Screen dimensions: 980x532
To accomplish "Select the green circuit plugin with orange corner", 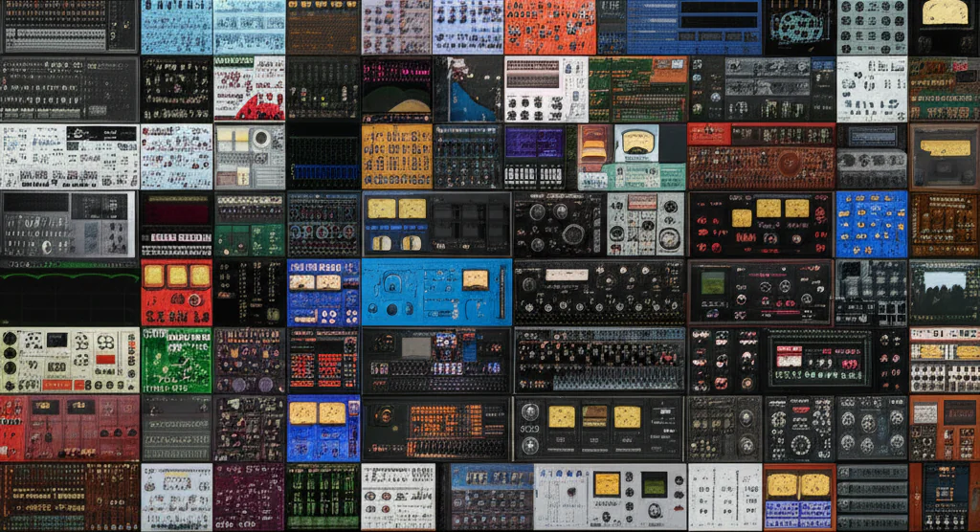I will coord(638,89).
